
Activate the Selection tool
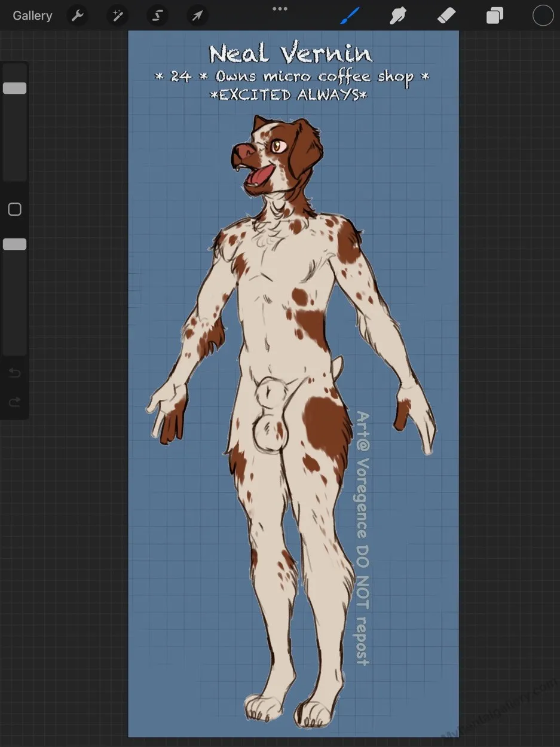[157, 16]
